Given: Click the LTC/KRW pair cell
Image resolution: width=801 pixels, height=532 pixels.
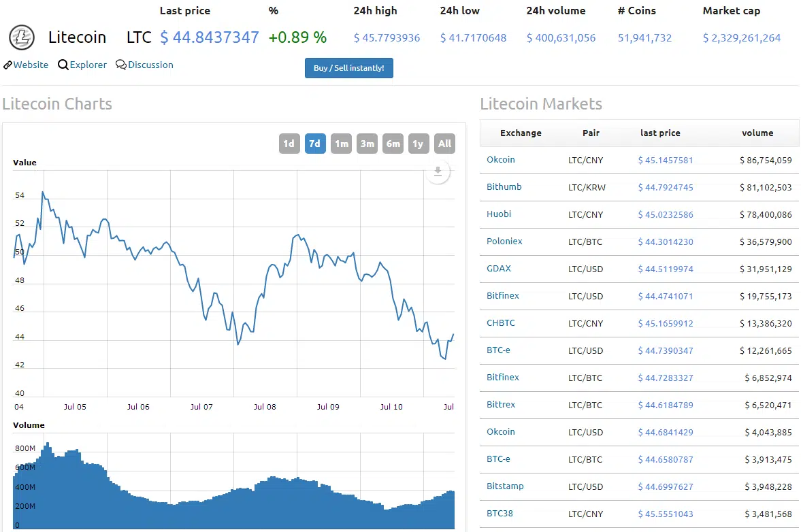Looking at the screenshot, I should pyautogui.click(x=587, y=187).
